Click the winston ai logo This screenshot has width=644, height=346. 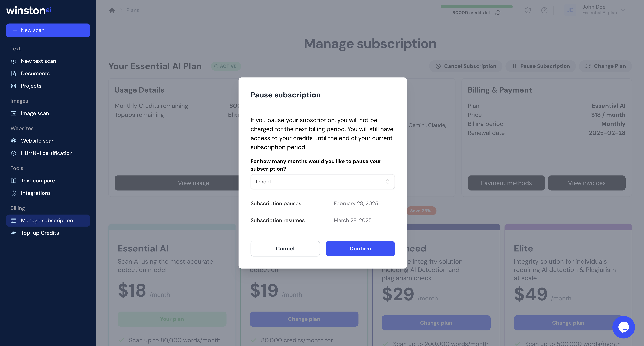tap(29, 10)
